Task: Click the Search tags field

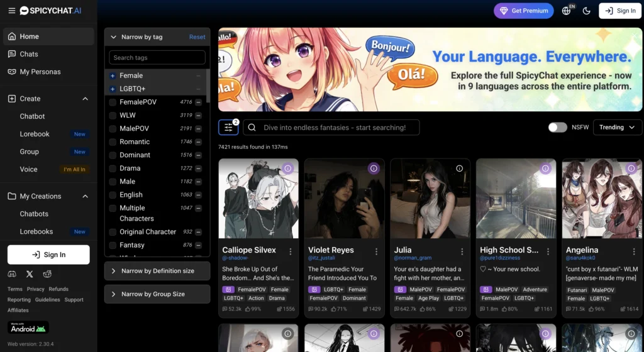Action: tap(157, 57)
